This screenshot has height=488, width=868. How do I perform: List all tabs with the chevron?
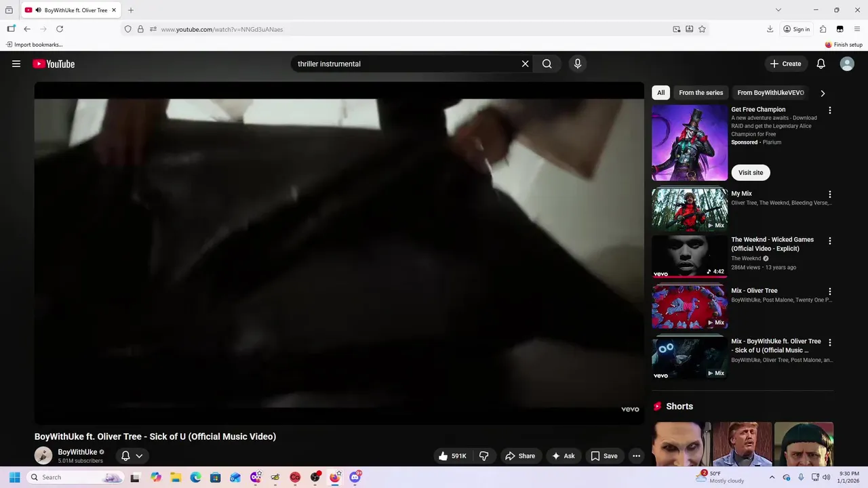tap(778, 10)
